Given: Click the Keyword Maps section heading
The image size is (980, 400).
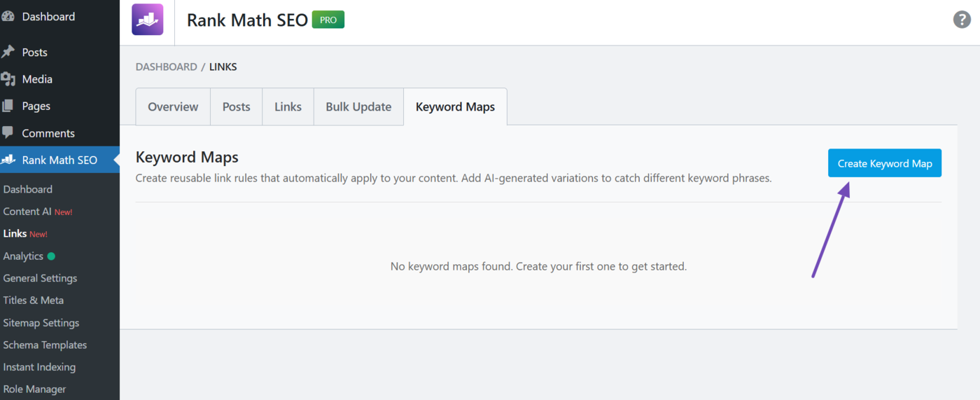Looking at the screenshot, I should [x=187, y=157].
